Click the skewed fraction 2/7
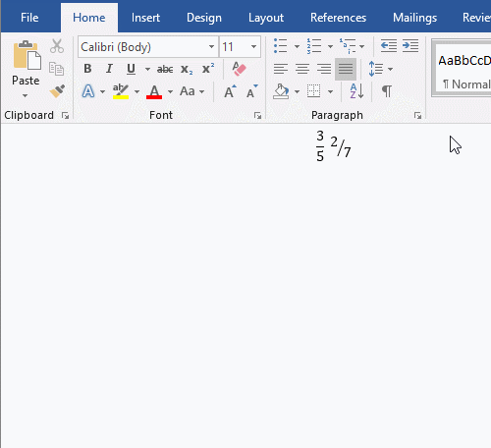The width and height of the screenshot is (491, 448). (x=341, y=146)
